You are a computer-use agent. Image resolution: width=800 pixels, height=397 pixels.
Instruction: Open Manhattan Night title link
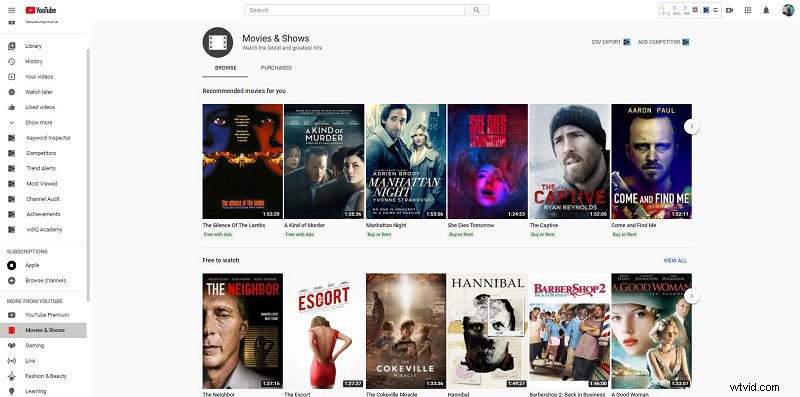[x=386, y=225]
